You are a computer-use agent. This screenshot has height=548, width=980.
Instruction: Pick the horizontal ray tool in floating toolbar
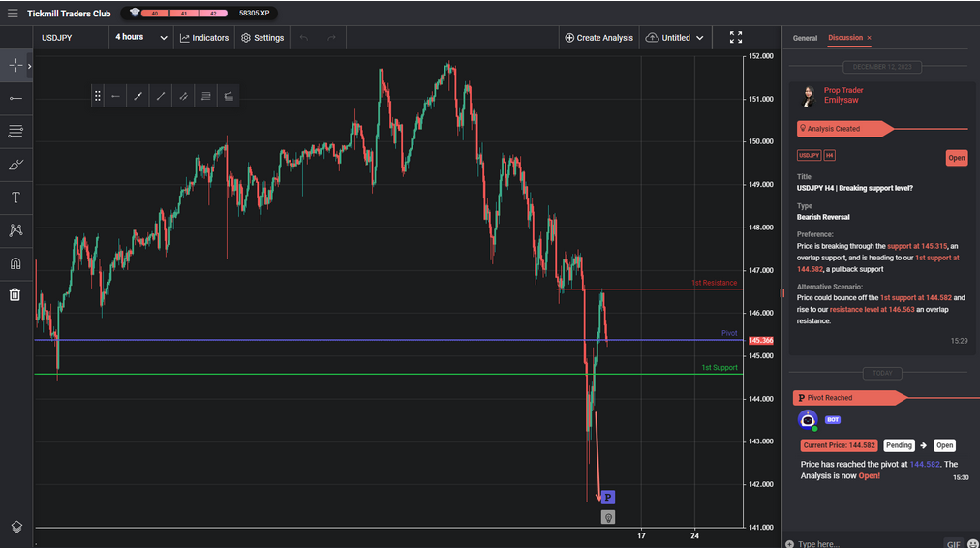click(x=115, y=96)
